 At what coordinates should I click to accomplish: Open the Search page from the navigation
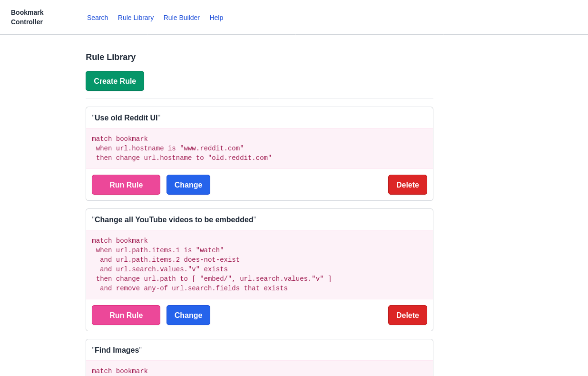(98, 18)
